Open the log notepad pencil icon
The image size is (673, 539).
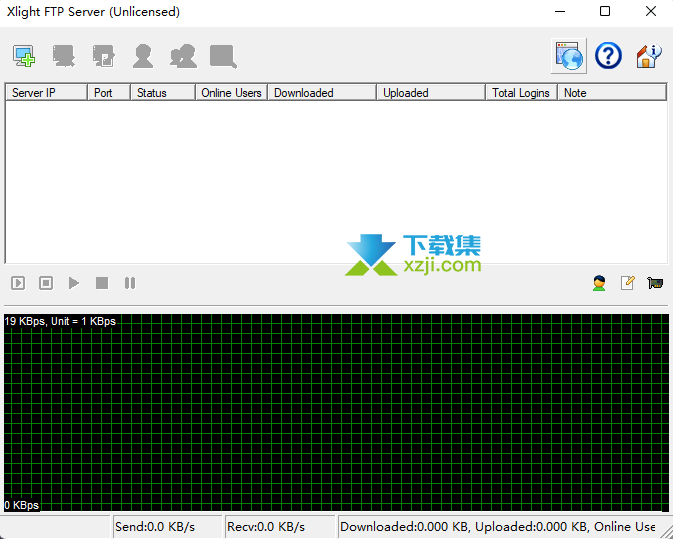pos(628,283)
